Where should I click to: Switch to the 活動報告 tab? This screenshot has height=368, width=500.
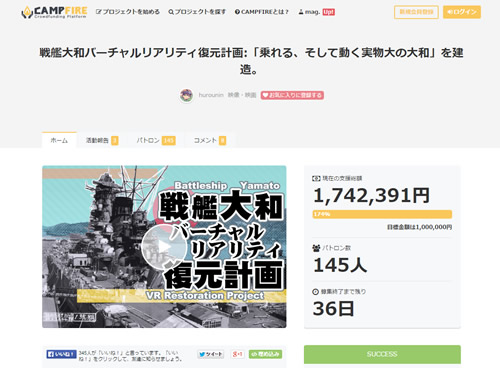[x=102, y=140]
